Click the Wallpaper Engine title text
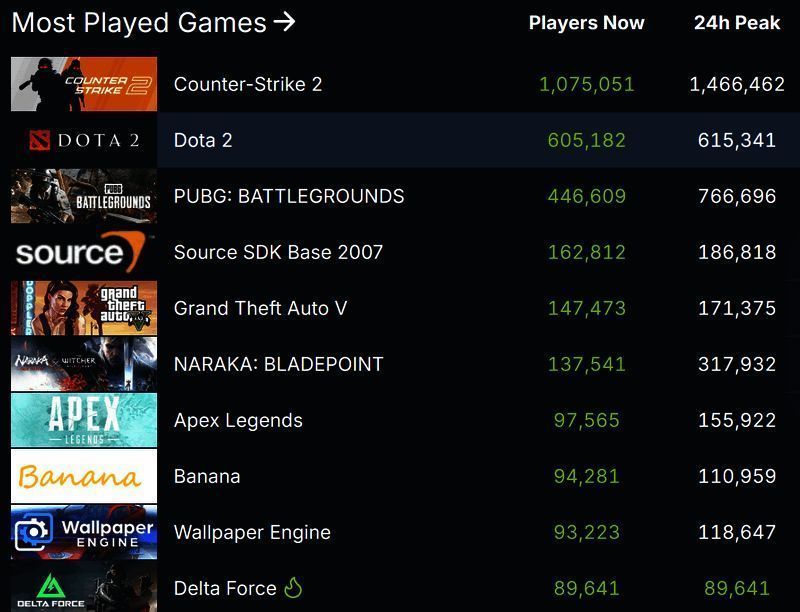Viewport: 800px width, 612px height. [x=252, y=532]
